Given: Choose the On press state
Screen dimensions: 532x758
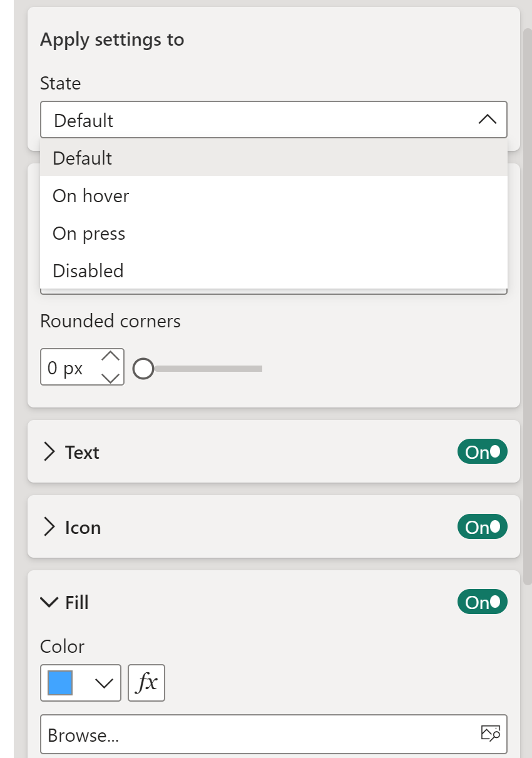Looking at the screenshot, I should (89, 233).
